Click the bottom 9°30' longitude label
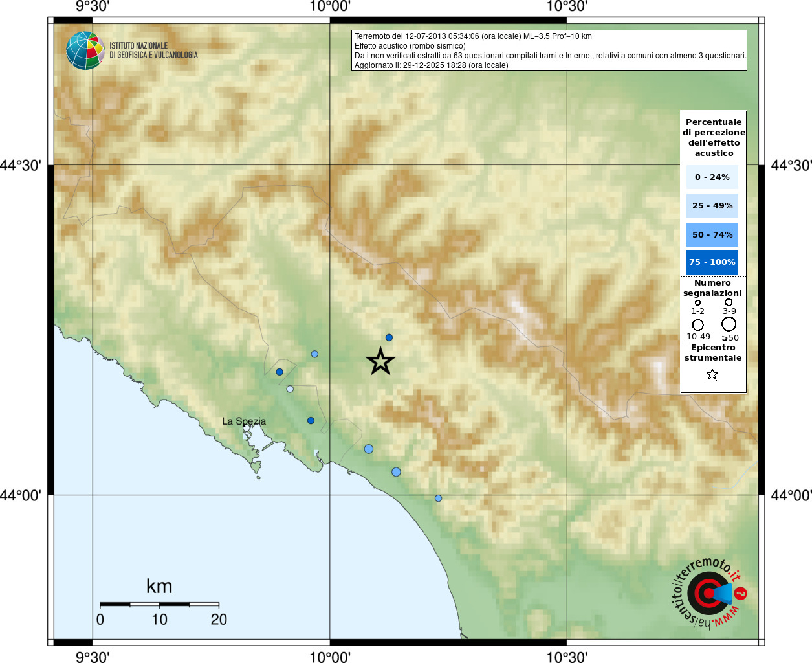The width and height of the screenshot is (812, 663). coord(93,657)
